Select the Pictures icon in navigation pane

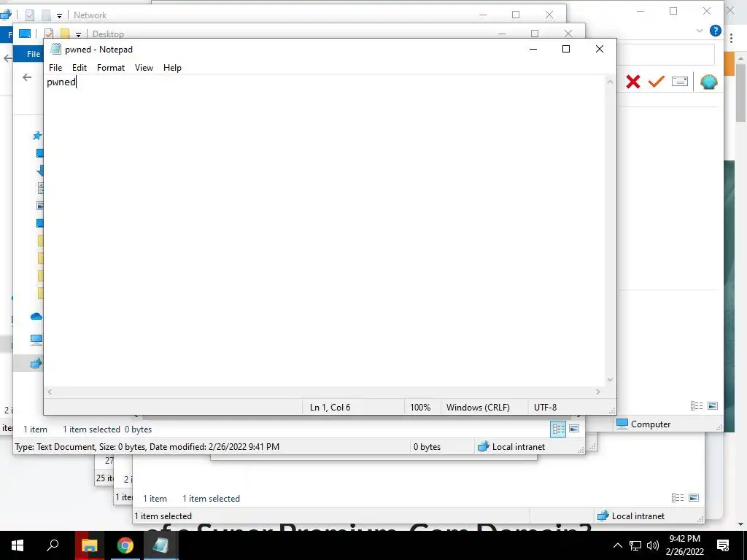coord(40,206)
